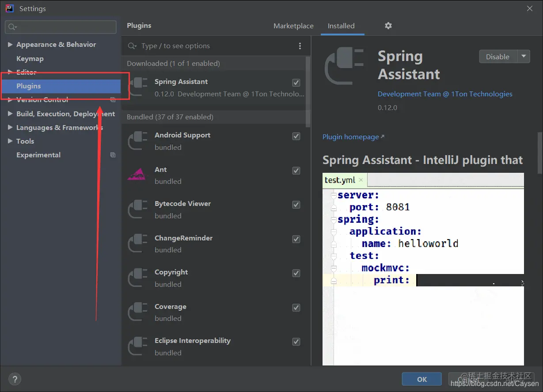The image size is (543, 392).
Task: Click version 0.12.0 in details panel
Action: point(387,108)
